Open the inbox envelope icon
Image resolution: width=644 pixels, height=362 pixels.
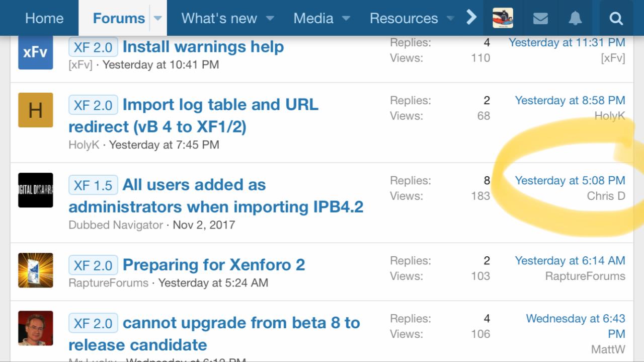(x=540, y=19)
